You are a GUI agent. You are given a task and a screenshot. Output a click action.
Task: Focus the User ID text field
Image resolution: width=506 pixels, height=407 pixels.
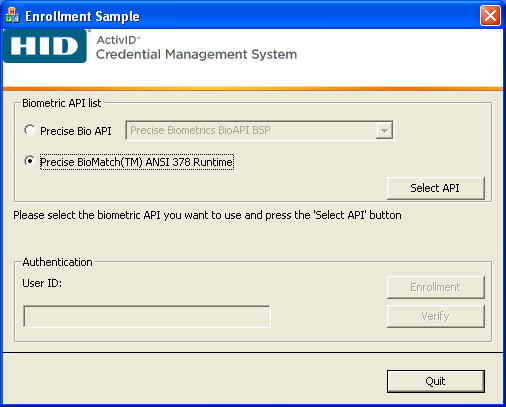pyautogui.click(x=147, y=316)
